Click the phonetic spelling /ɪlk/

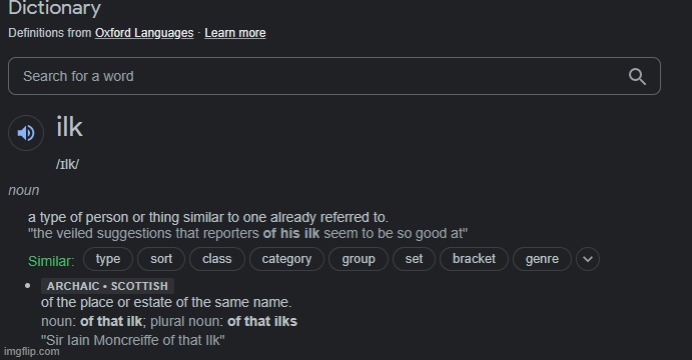point(68,164)
